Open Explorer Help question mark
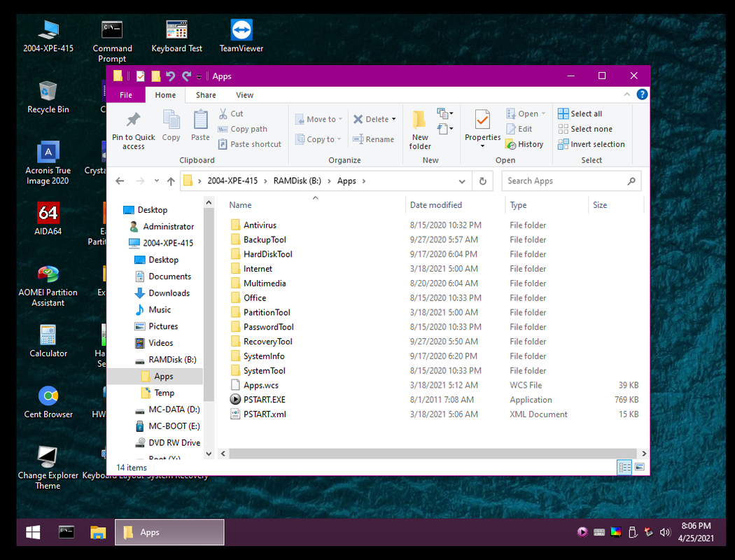The image size is (735, 560). [642, 94]
